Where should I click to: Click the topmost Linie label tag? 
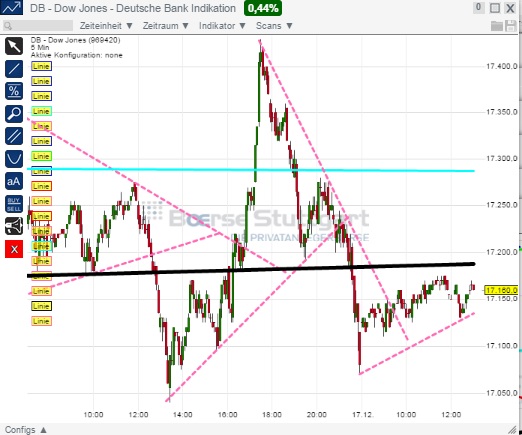41,66
